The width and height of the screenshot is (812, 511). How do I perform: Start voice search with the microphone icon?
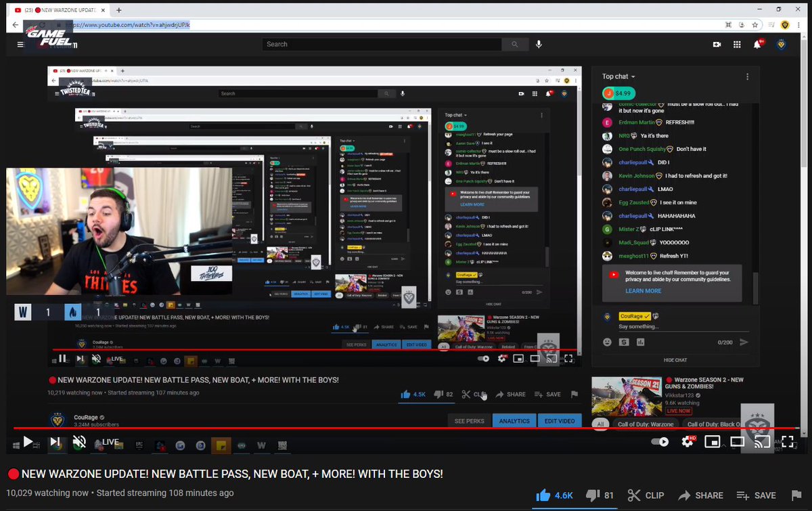(539, 44)
